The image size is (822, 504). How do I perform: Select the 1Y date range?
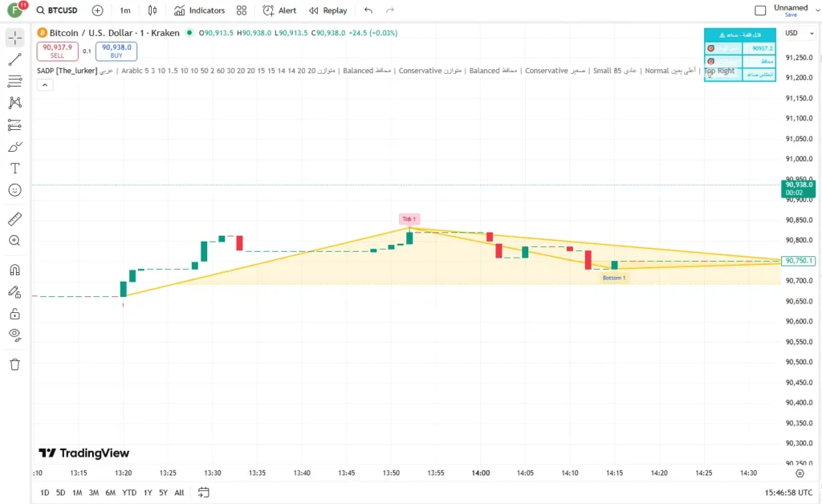tap(148, 493)
